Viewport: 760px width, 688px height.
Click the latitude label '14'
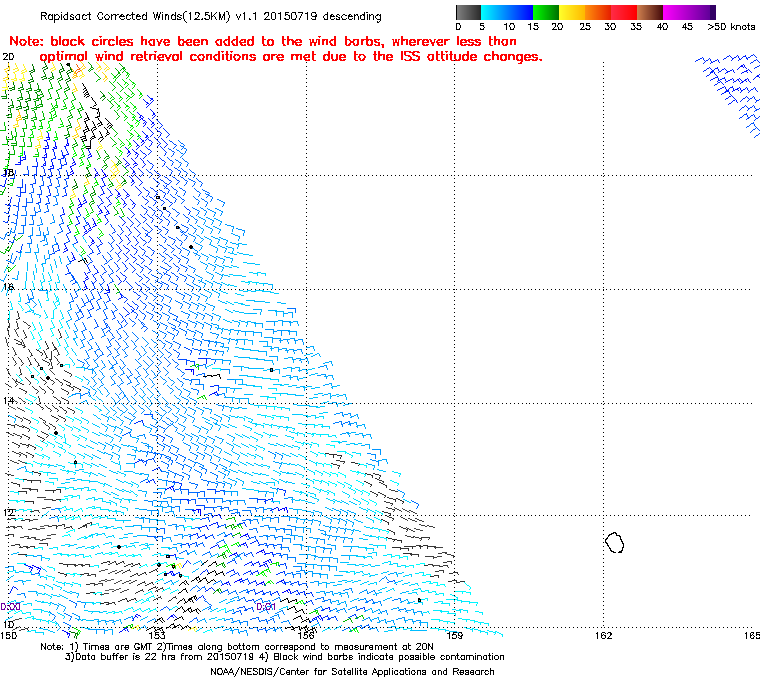click(8, 400)
